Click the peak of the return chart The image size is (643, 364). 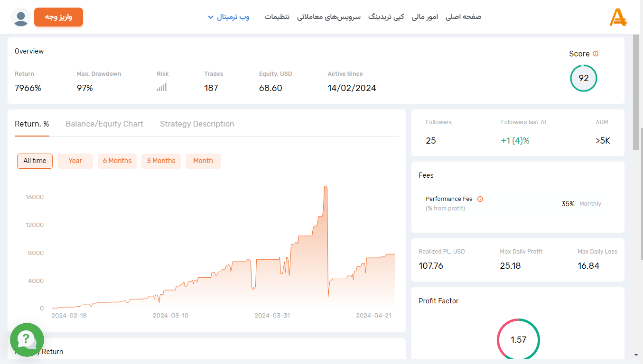tap(326, 187)
